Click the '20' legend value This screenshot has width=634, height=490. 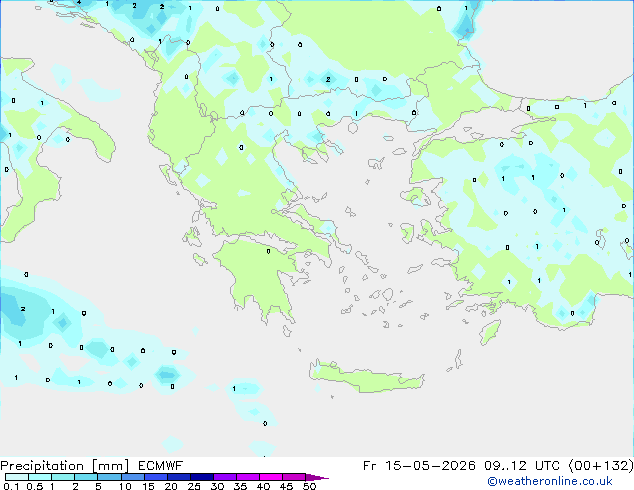coord(171,486)
